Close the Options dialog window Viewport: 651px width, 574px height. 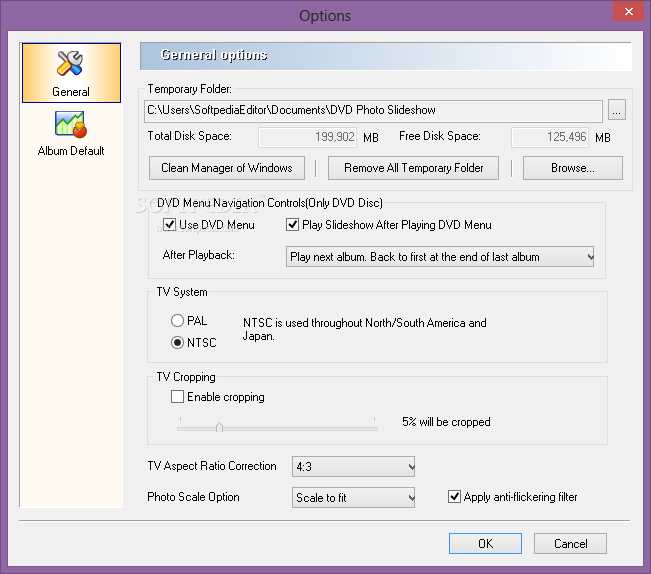click(629, 11)
